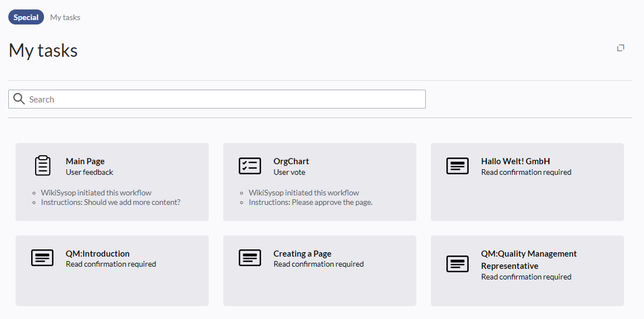Click Read confirmation required under QM:Introduction
The height and width of the screenshot is (319, 644).
pos(111,264)
